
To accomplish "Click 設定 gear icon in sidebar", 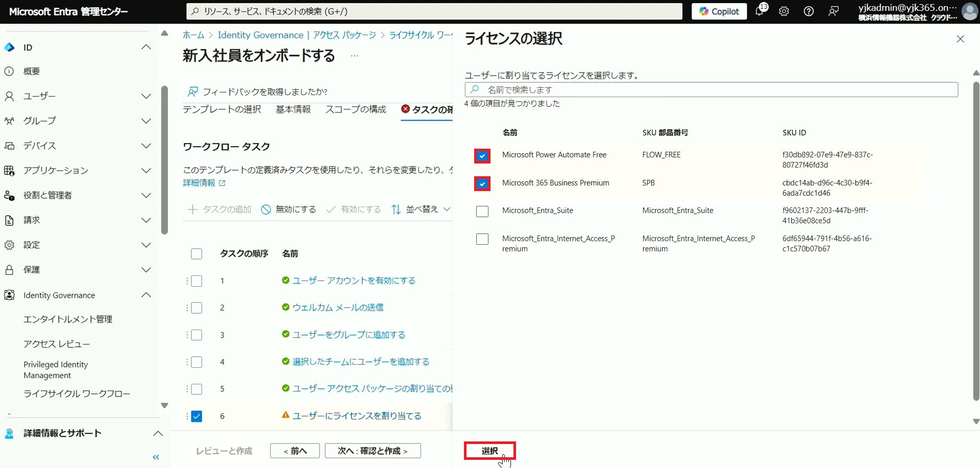I will coord(9,245).
